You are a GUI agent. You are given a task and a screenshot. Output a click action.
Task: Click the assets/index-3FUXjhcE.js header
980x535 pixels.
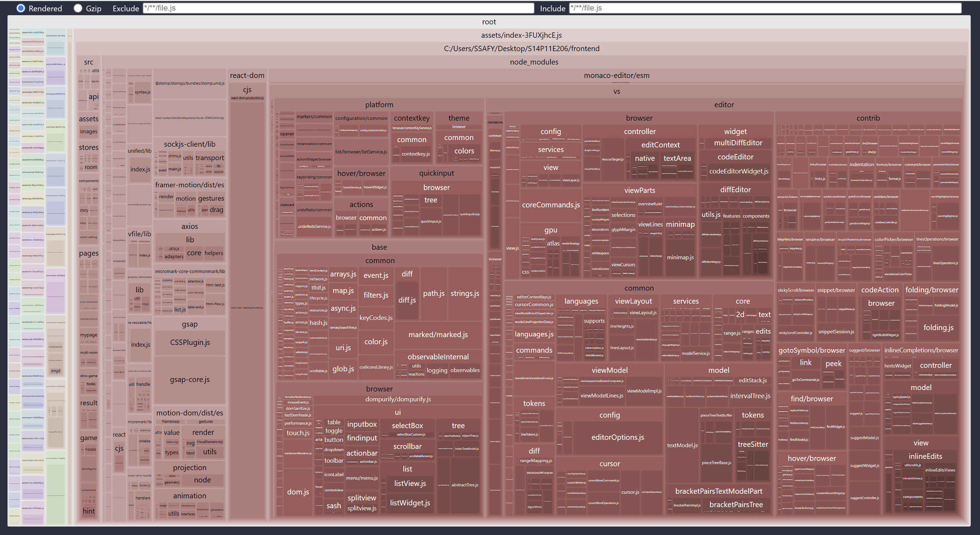[521, 35]
